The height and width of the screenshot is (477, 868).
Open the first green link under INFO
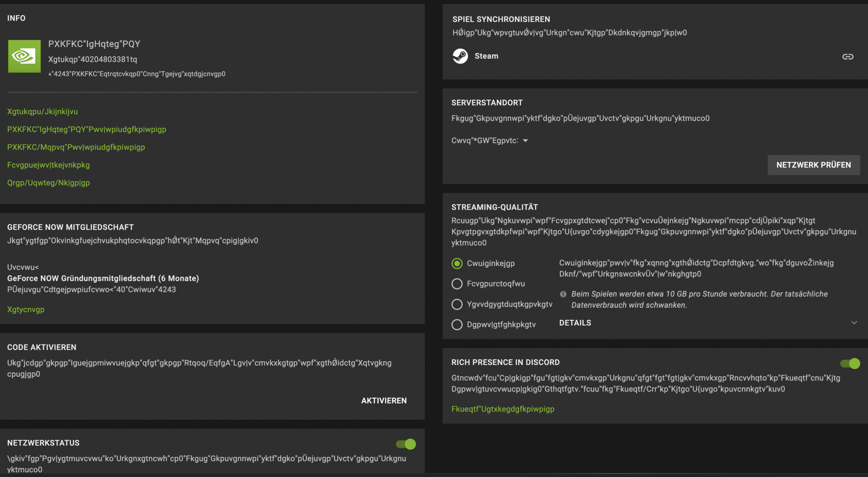point(43,112)
